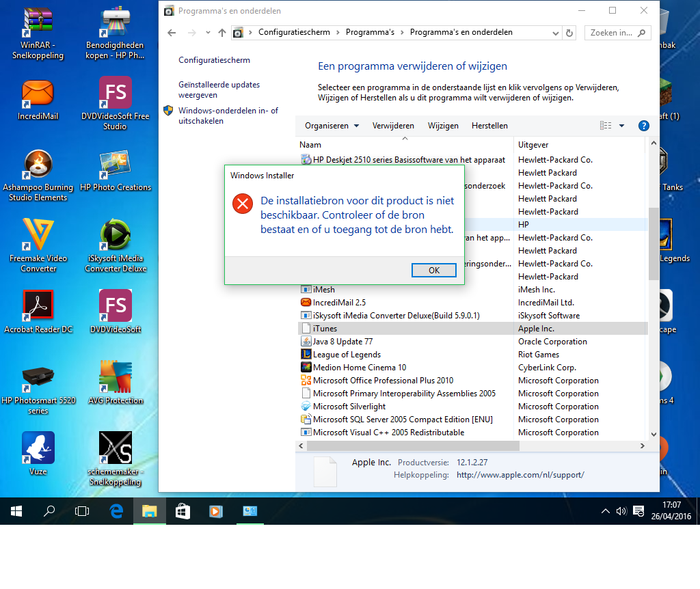
Task: Launch iSkysoft iMedia Converter Deluxe icon
Action: click(x=115, y=246)
